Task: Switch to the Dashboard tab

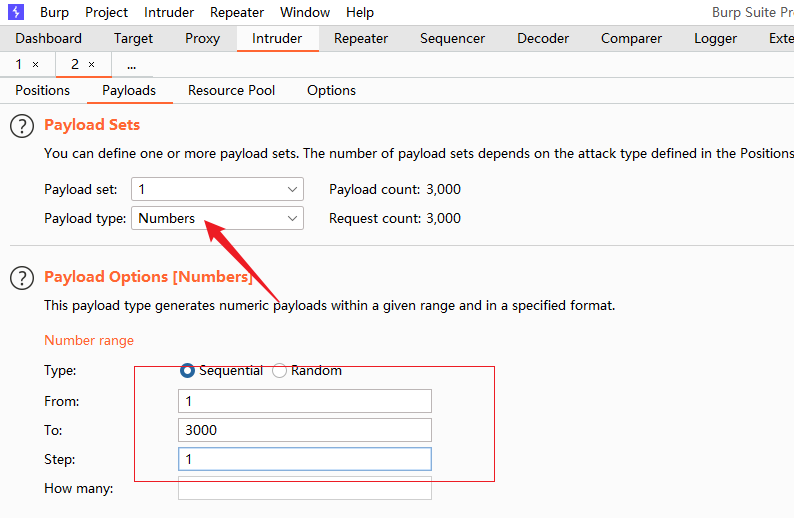Action: point(48,38)
